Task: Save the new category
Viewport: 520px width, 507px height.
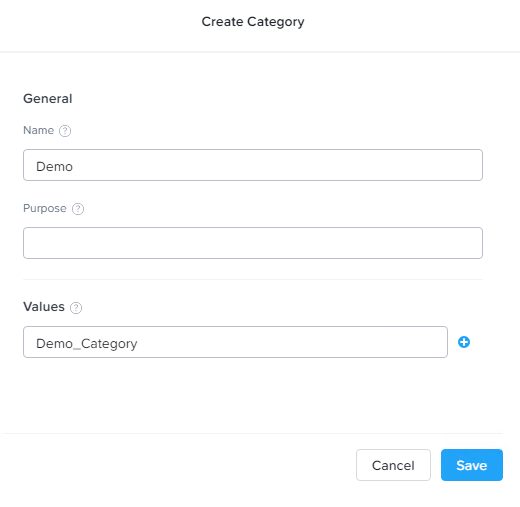Action: (x=472, y=465)
